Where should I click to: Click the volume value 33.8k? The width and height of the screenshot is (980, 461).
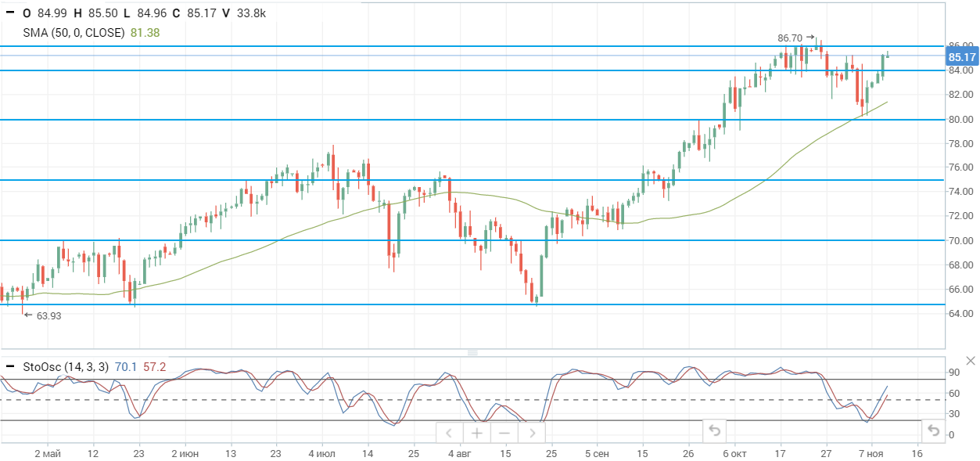click(x=249, y=13)
